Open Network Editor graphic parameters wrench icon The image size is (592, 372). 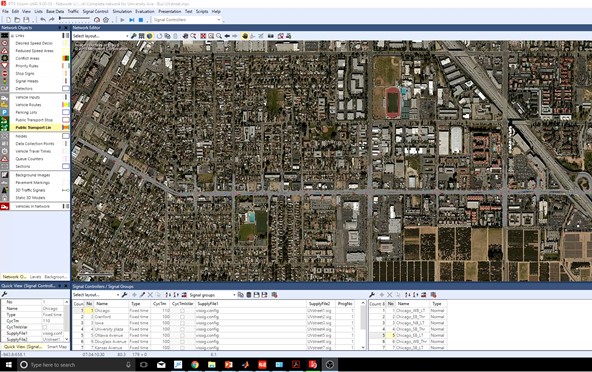click(133, 36)
